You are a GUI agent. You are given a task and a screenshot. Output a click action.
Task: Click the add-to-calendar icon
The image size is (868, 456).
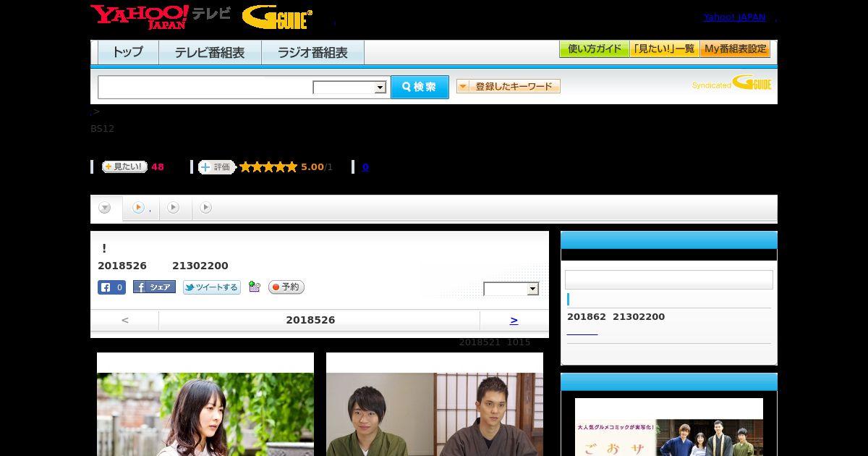pos(254,287)
